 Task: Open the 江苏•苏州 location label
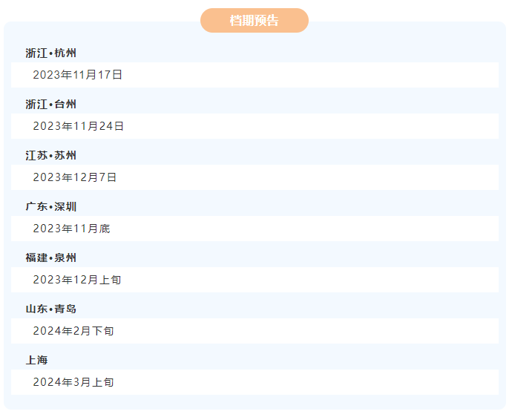pos(50,156)
